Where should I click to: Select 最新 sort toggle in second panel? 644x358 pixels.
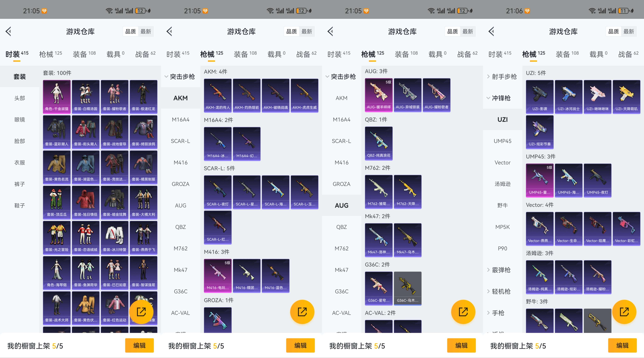[x=307, y=31]
